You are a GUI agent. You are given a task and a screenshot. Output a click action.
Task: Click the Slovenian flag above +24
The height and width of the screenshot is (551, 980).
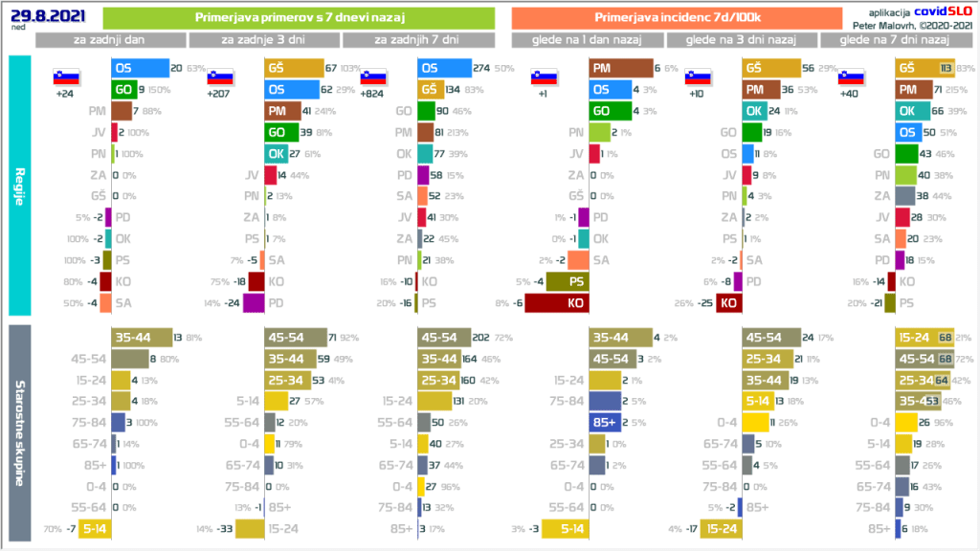point(67,77)
